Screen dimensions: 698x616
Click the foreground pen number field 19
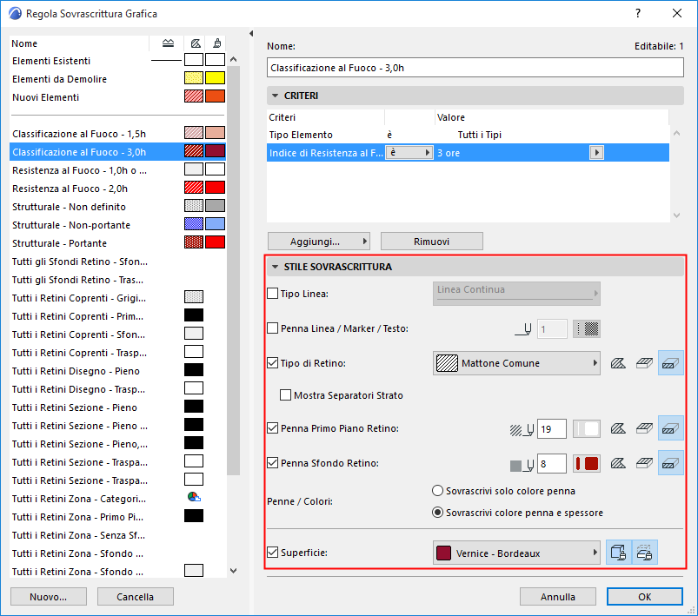click(x=552, y=429)
